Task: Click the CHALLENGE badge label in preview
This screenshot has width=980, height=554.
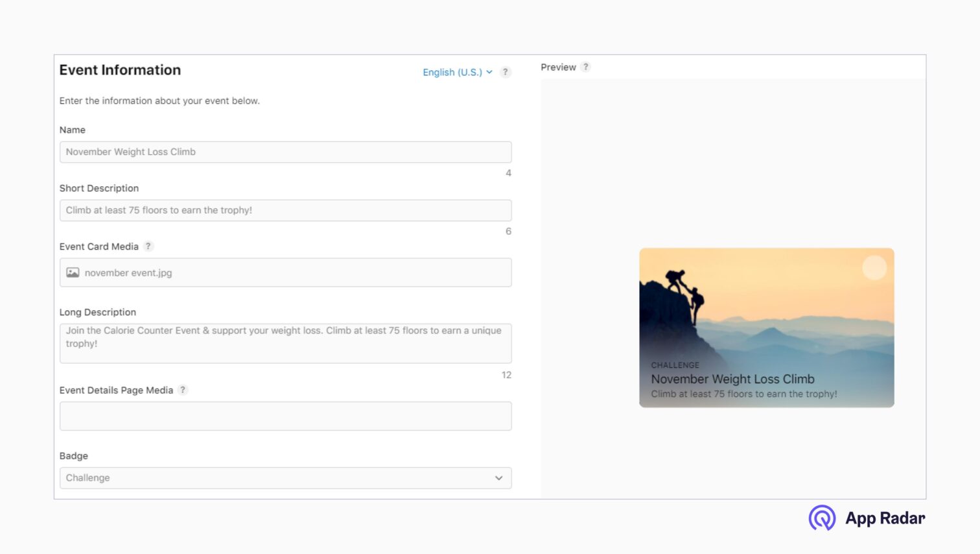Action: click(676, 365)
